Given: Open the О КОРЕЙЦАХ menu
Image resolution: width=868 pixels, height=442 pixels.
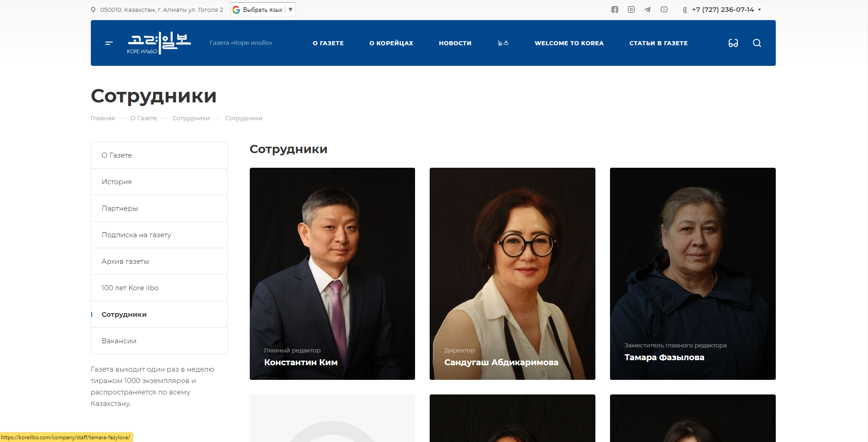Looking at the screenshot, I should pos(391,43).
